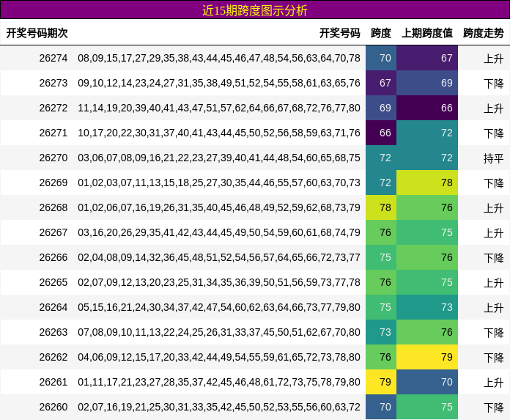Viewport: 510px width, 420px height.
Task: Select issue number 26269
Action: [x=53, y=183]
